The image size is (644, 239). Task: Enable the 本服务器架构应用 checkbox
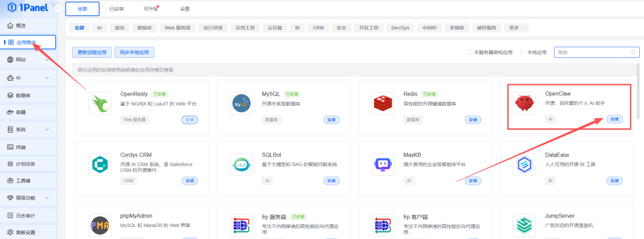469,53
